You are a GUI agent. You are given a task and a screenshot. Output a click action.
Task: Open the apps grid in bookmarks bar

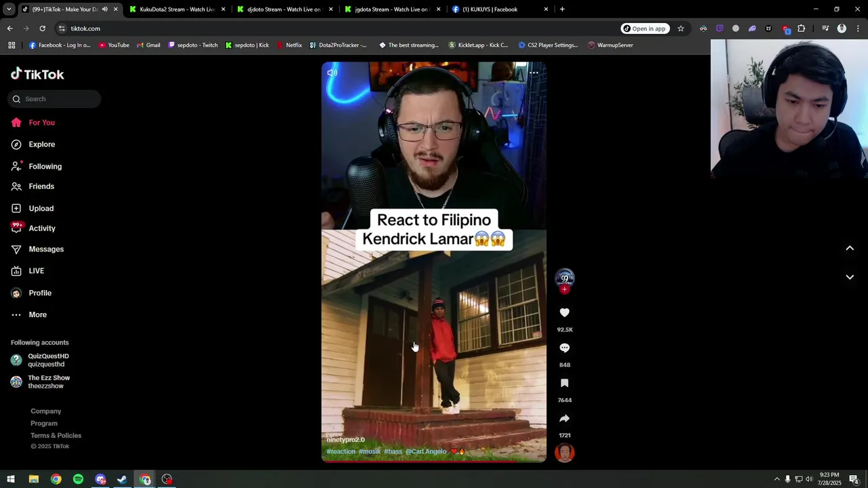point(12,45)
